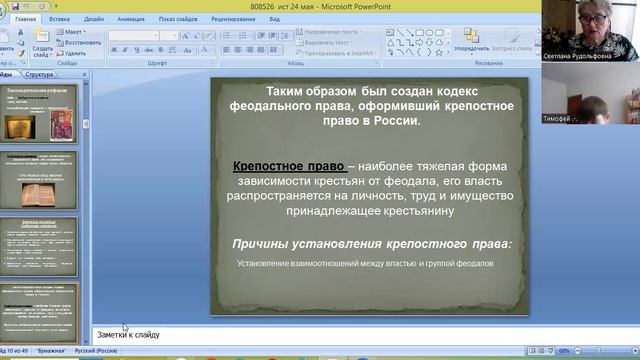Pick the straight line shape
Image resolution: width=640 pixels, height=360 pixels.
point(400,33)
